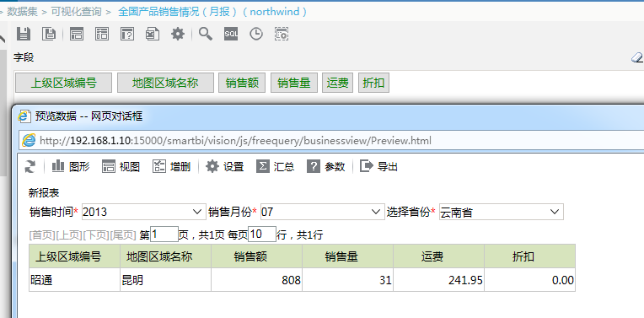The width and height of the screenshot is (644, 318).
Task: Click the 地图区域名称 column header
Action: [165, 256]
